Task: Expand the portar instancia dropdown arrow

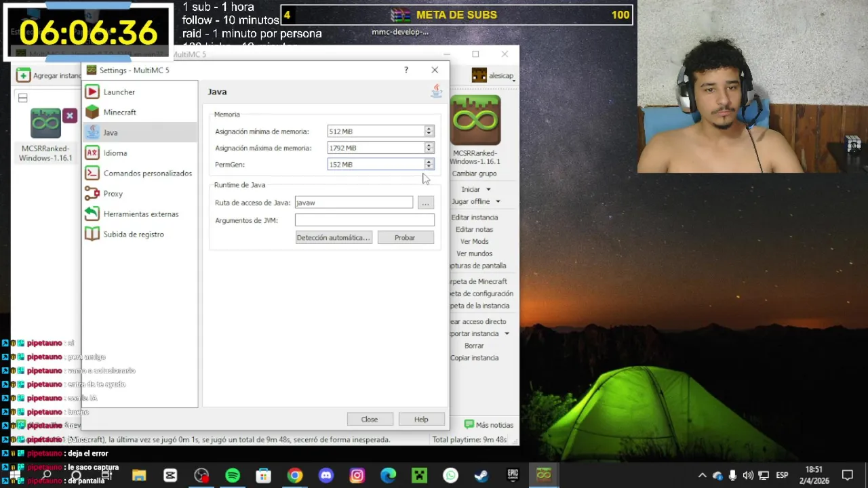Action: point(506,334)
